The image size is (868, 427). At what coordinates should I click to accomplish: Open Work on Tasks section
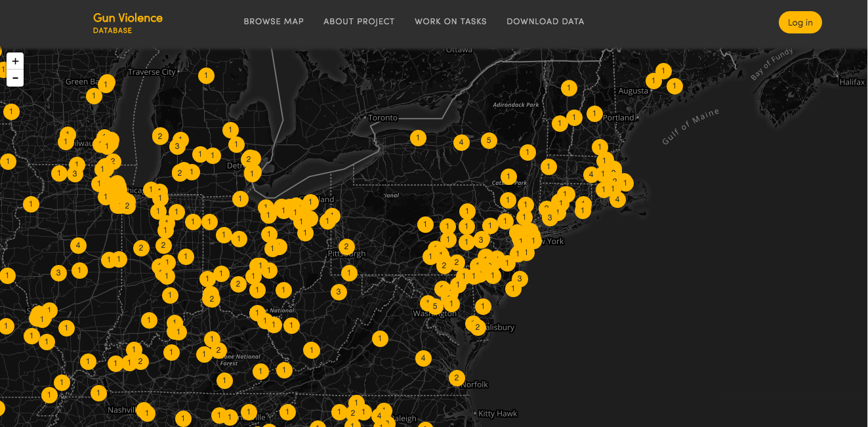click(451, 22)
